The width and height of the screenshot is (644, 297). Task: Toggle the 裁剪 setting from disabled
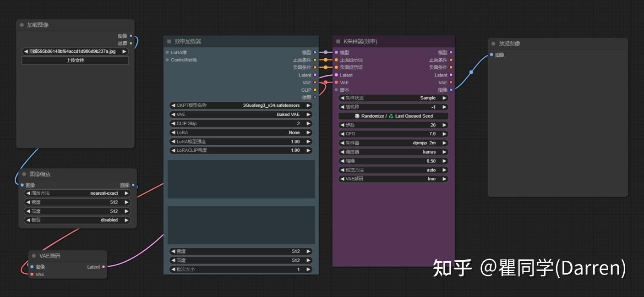coord(76,220)
